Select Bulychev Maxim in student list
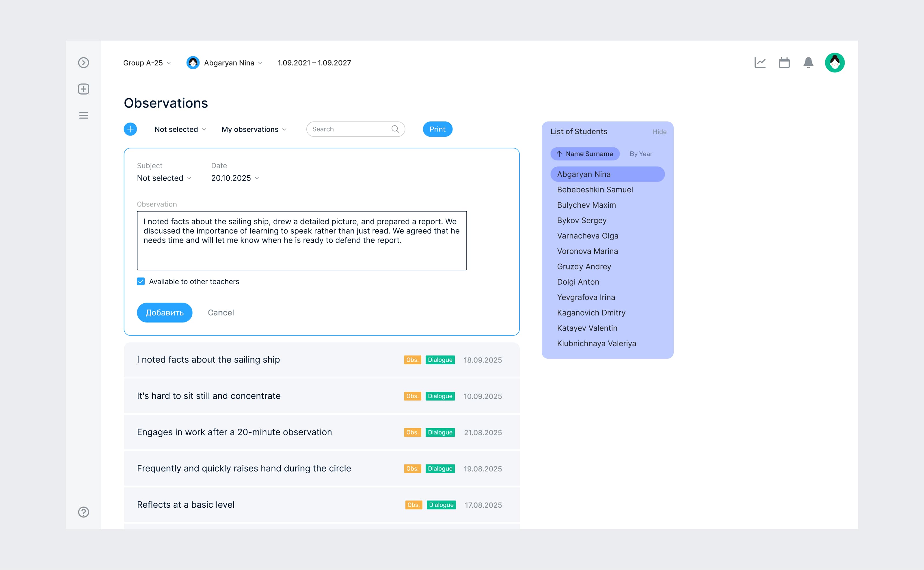 click(586, 205)
